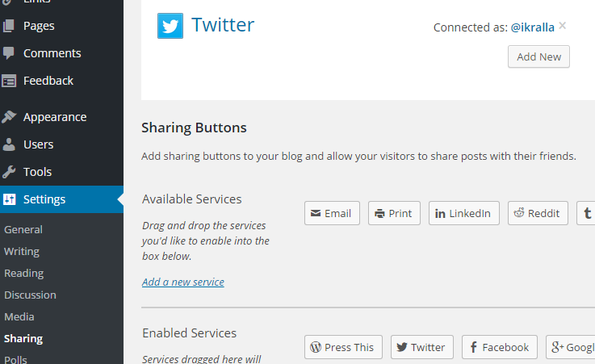Select the Google+ enabled service button
This screenshot has height=364, width=595.
click(570, 347)
